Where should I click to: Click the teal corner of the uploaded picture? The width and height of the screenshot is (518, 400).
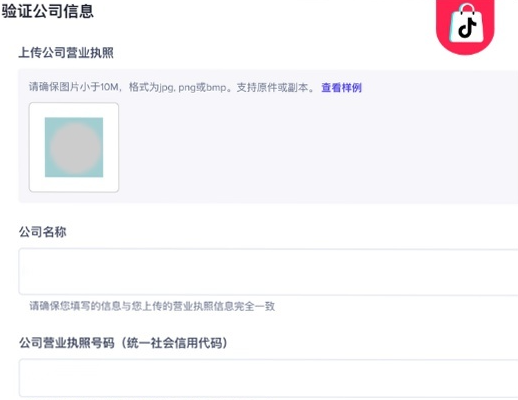[49, 121]
